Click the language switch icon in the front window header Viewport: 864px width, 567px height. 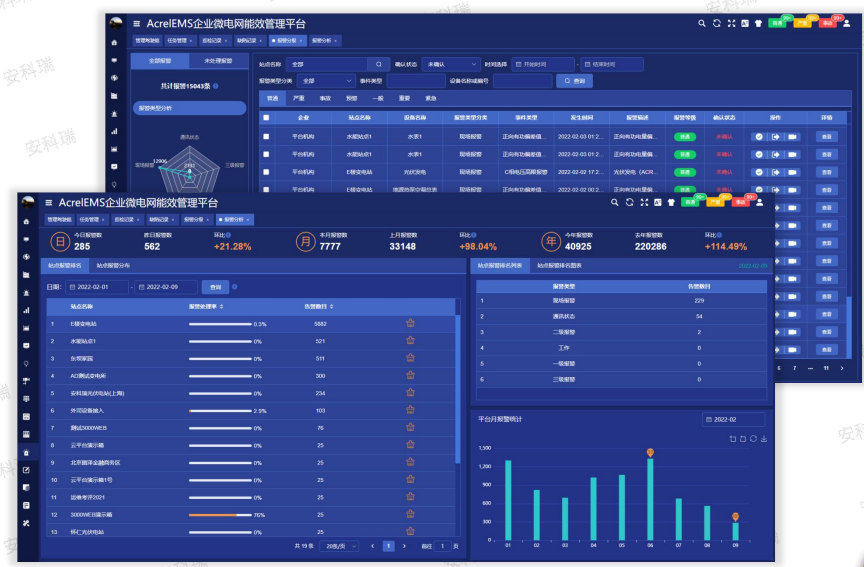(x=657, y=202)
